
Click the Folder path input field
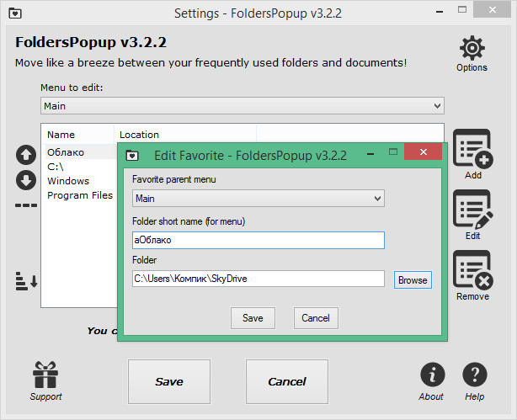pos(258,279)
